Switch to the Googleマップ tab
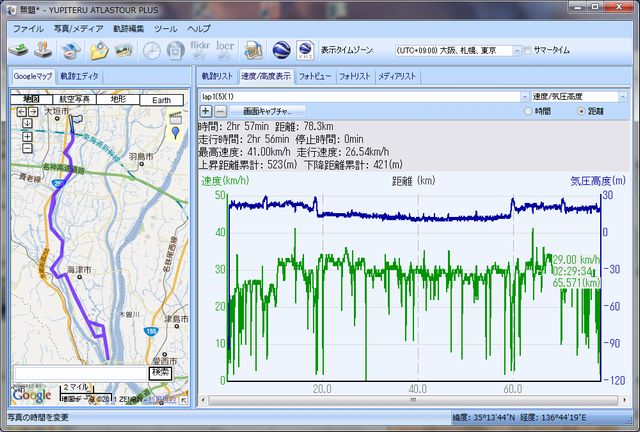The image size is (640, 432). tap(33, 76)
